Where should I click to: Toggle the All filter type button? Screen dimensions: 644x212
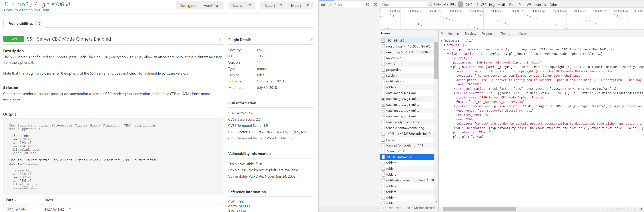pos(460,5)
